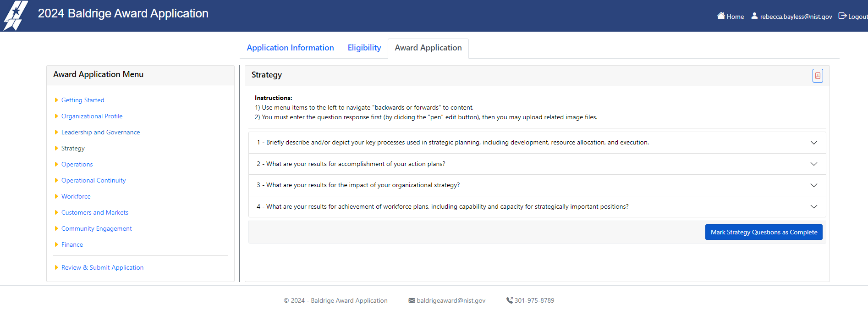Expand question 4 about workforce plans chevron
The width and height of the screenshot is (868, 327).
pos(813,207)
